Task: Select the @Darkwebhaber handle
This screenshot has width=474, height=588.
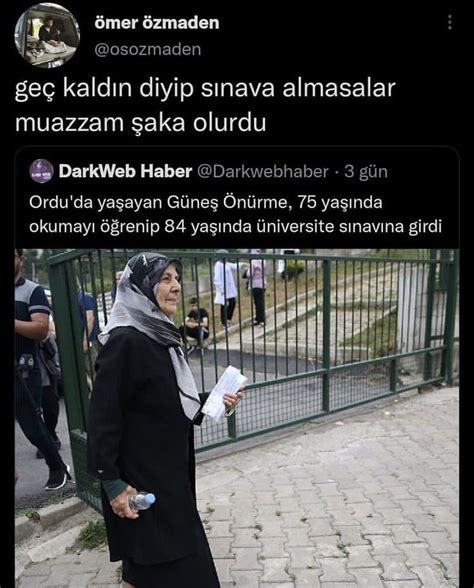Action: 262,171
